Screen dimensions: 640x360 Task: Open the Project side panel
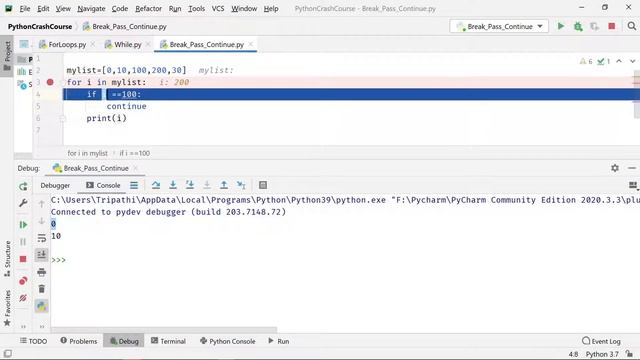[x=7, y=56]
